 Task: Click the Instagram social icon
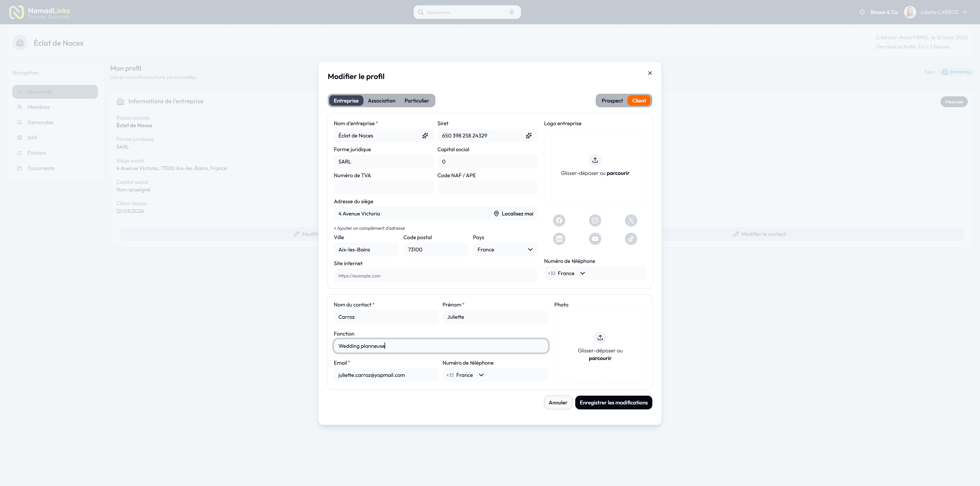click(x=595, y=220)
